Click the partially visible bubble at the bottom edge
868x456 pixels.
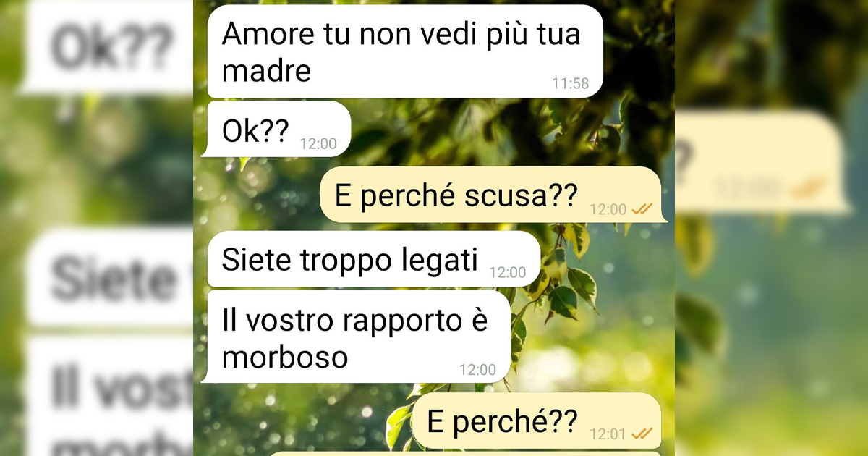pos(463,453)
